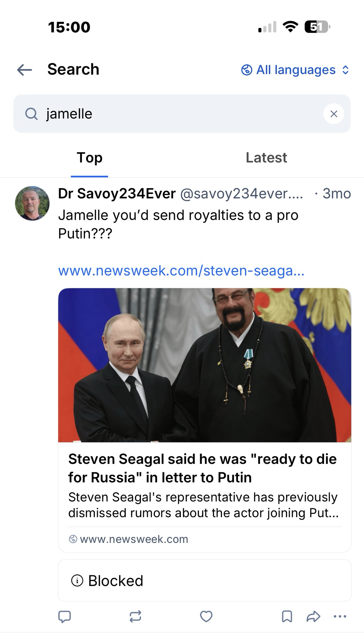Image resolution: width=364 pixels, height=636 pixels.
Task: Switch to the Latest tab
Action: pyautogui.click(x=266, y=158)
